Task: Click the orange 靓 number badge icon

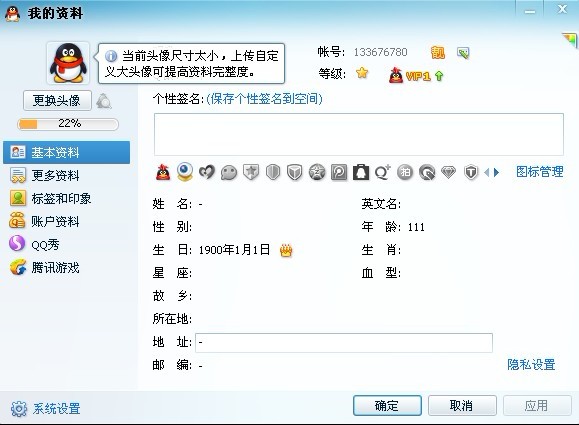Action: (x=438, y=52)
